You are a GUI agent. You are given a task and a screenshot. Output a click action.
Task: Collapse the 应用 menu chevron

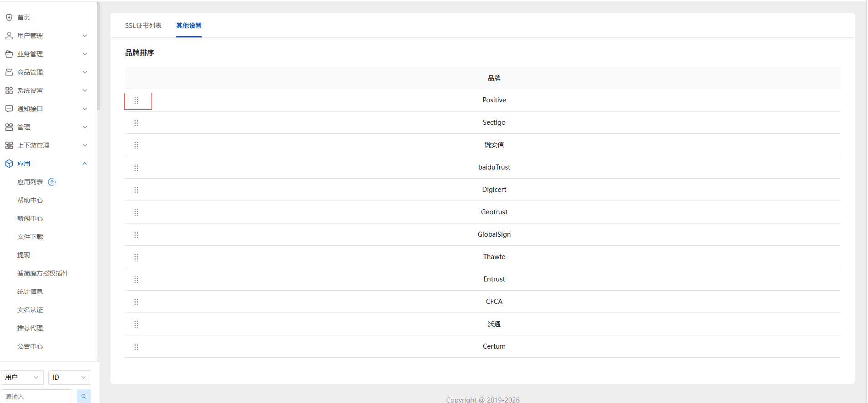pyautogui.click(x=85, y=164)
